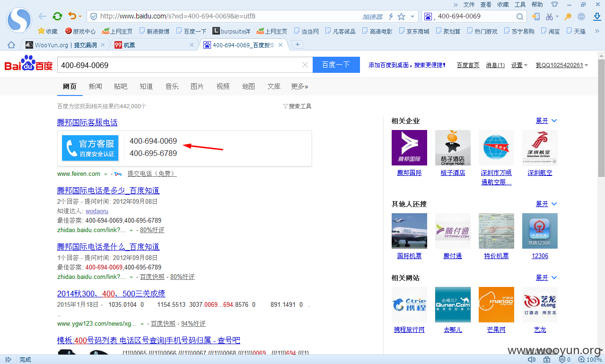
Task: Open the 携程 Ctrip thumbnail
Action: tap(409, 304)
